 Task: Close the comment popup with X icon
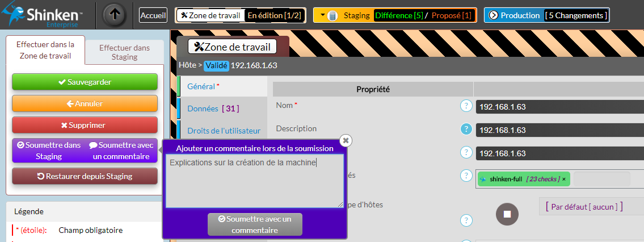coord(346,140)
